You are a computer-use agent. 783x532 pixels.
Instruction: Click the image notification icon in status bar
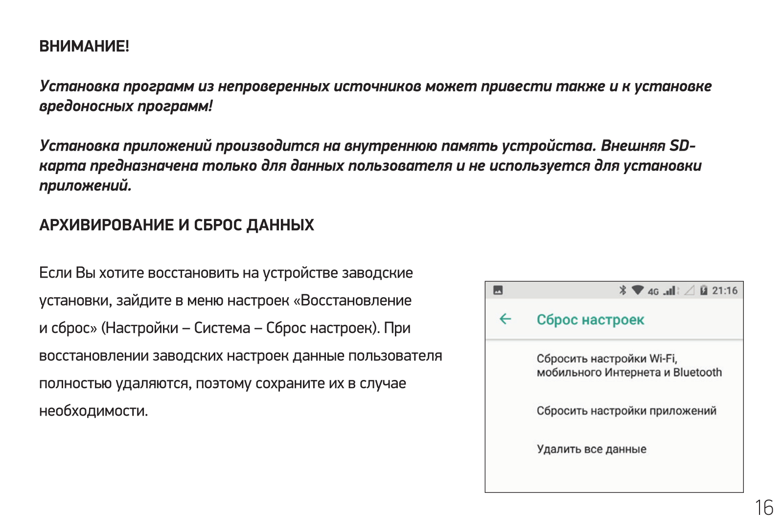pos(498,290)
